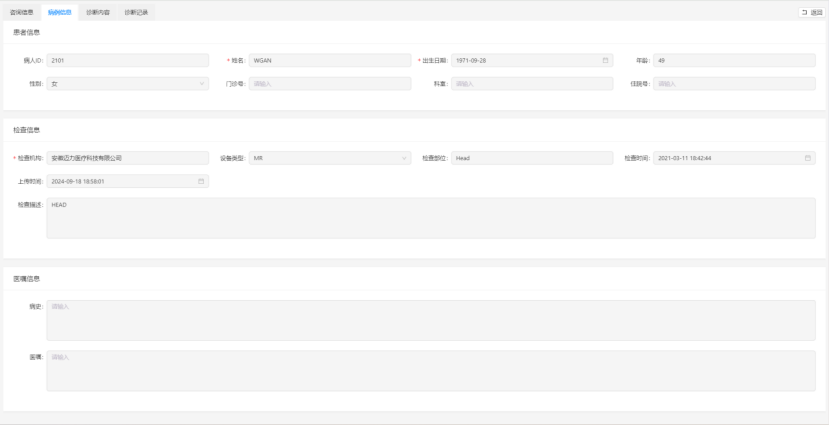Click the 检查描述 text area

pyautogui.click(x=430, y=218)
